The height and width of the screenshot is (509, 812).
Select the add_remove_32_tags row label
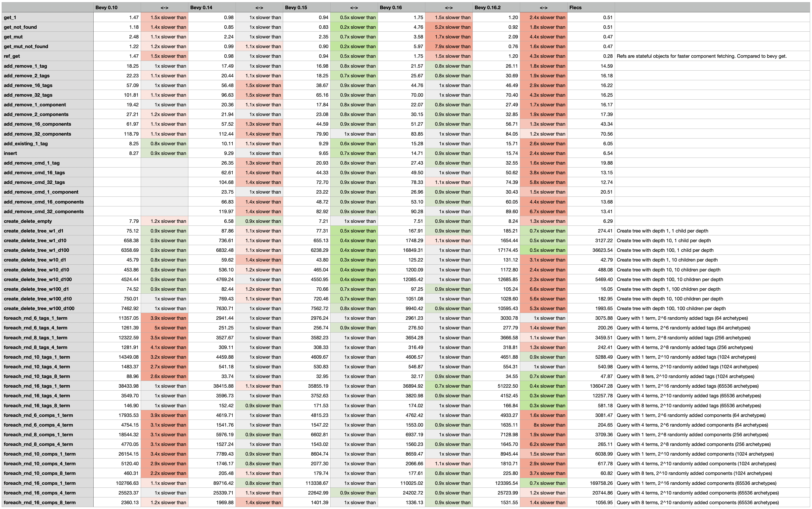pyautogui.click(x=28, y=95)
